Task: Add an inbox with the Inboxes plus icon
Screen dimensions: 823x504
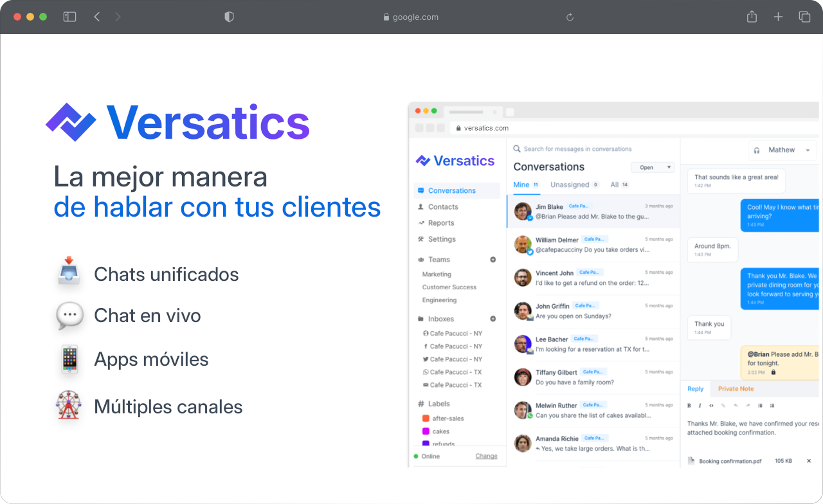Action: point(493,319)
